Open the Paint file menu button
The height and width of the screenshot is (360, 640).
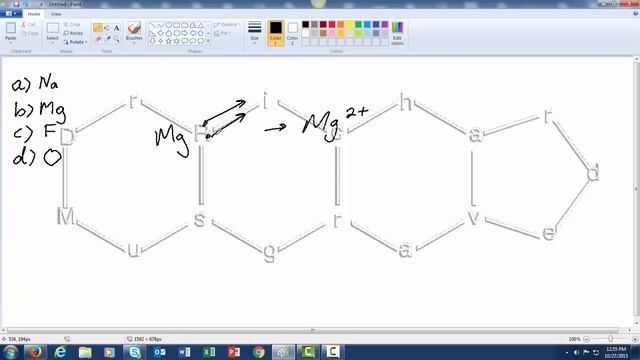tap(11, 13)
